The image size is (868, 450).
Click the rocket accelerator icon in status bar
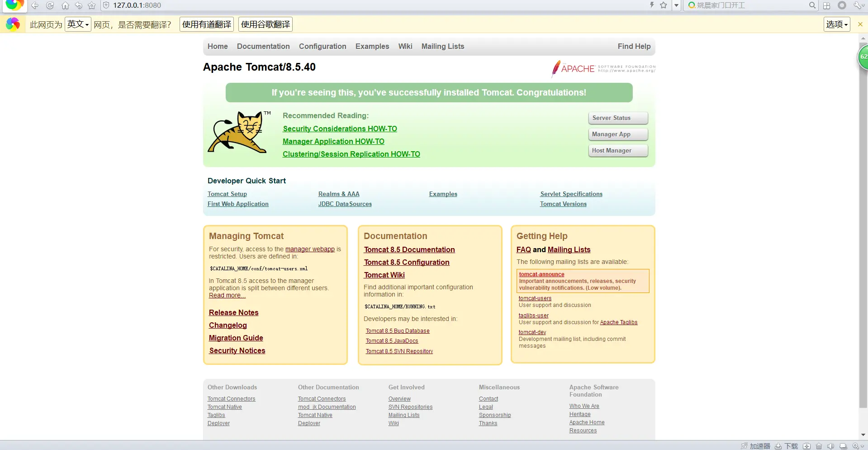[744, 446]
